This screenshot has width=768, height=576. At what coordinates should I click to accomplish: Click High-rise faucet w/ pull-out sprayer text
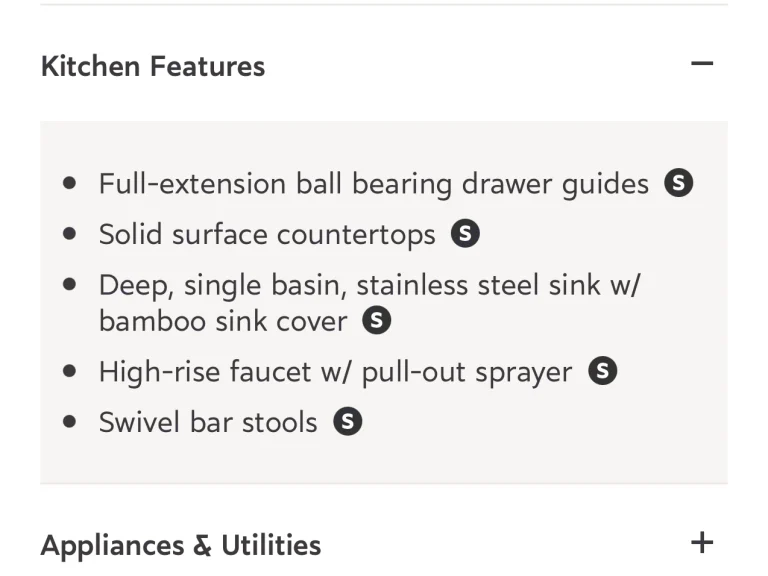pos(336,372)
